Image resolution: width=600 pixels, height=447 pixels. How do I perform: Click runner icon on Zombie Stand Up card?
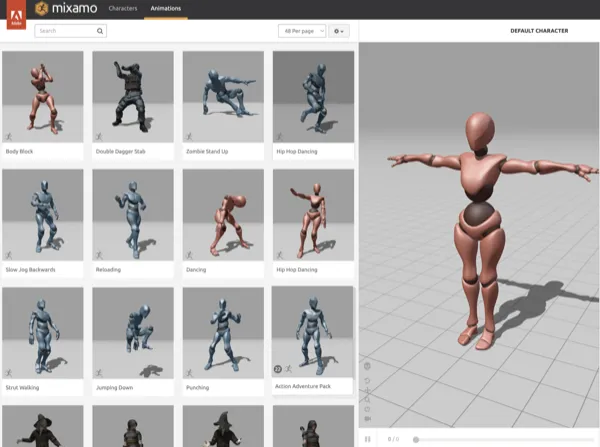tap(189, 136)
